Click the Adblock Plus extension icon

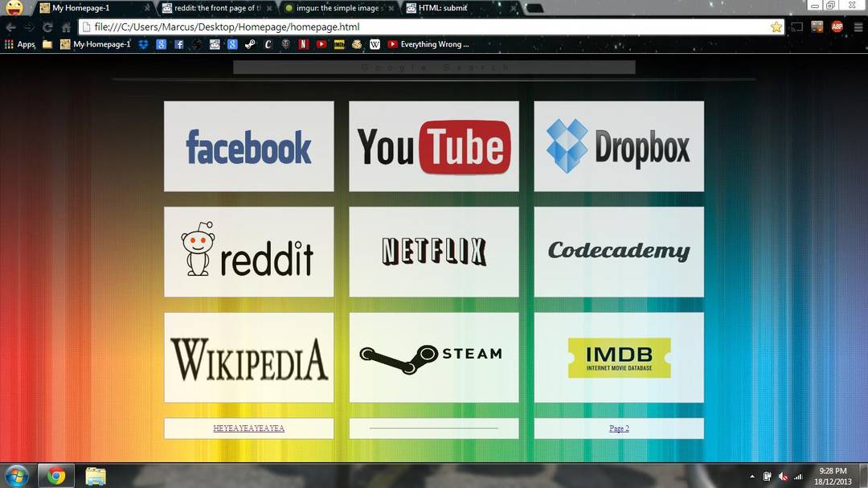click(837, 27)
